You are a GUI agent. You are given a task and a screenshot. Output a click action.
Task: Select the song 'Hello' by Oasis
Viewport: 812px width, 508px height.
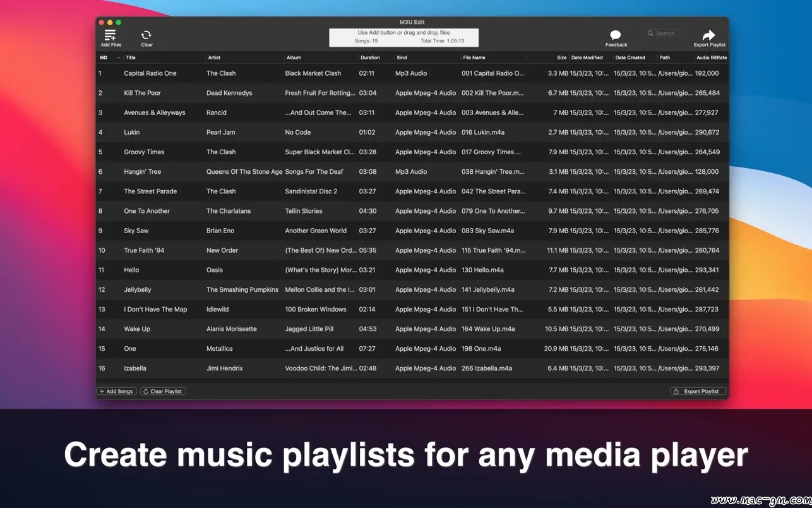131,270
